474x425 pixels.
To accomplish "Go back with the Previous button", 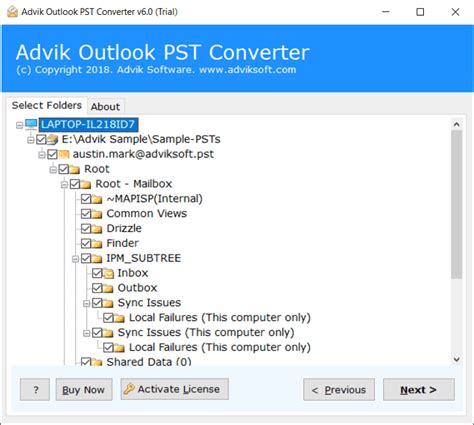I will click(x=339, y=389).
